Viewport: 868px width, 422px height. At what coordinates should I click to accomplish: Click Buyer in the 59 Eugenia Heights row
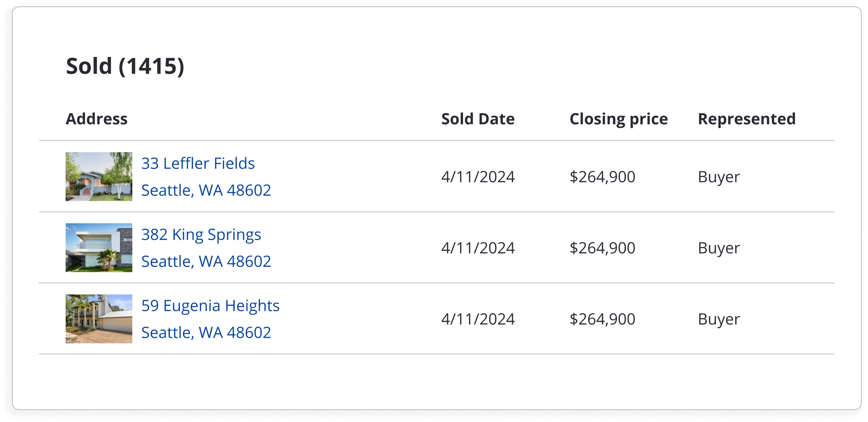point(719,319)
